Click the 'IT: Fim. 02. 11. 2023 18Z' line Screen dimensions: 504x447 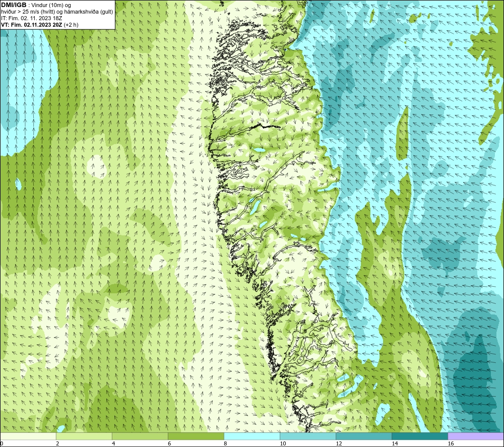pyautogui.click(x=31, y=18)
